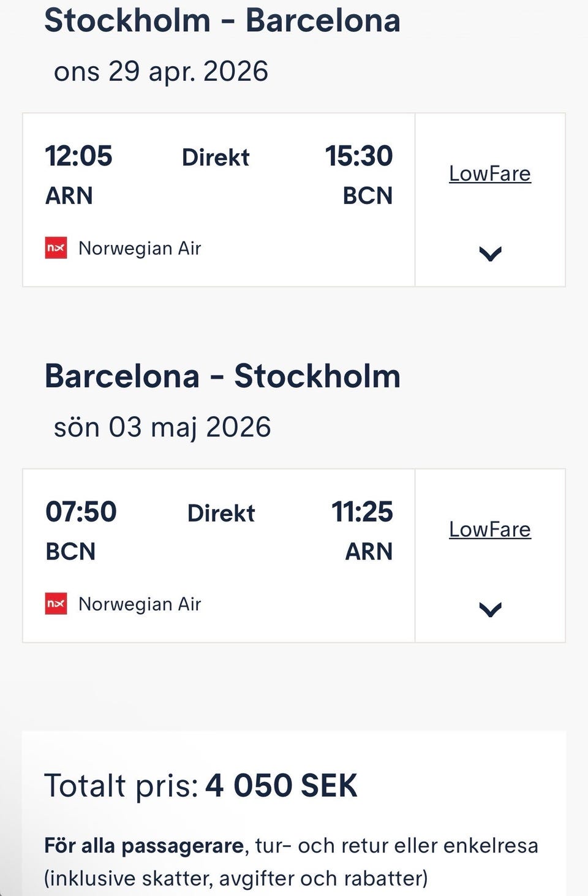Click the return date sön 03 maj 2026
This screenshot has height=896, width=588.
(x=162, y=427)
